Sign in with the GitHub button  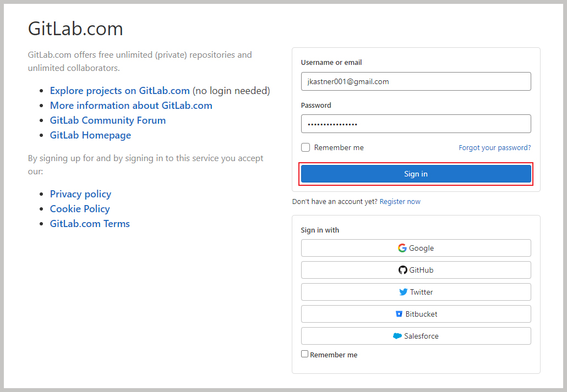pos(416,270)
